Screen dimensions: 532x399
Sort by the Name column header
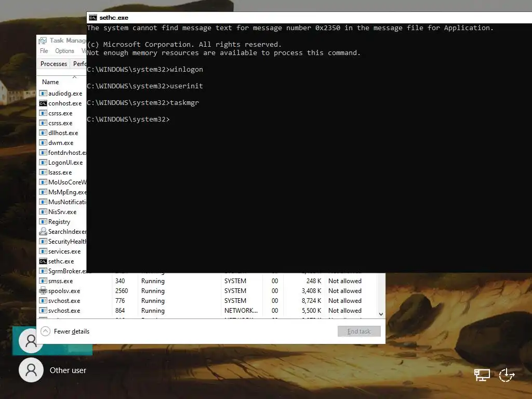(x=50, y=82)
